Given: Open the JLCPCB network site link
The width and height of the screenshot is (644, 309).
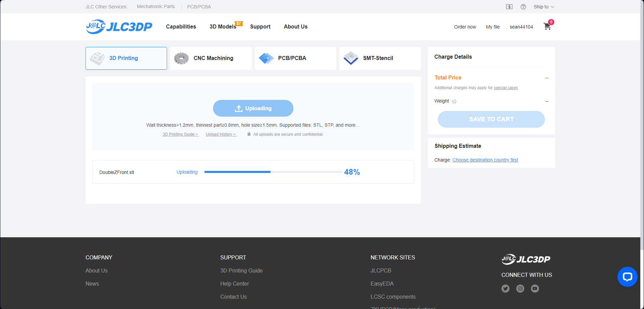Looking at the screenshot, I should coord(381,270).
